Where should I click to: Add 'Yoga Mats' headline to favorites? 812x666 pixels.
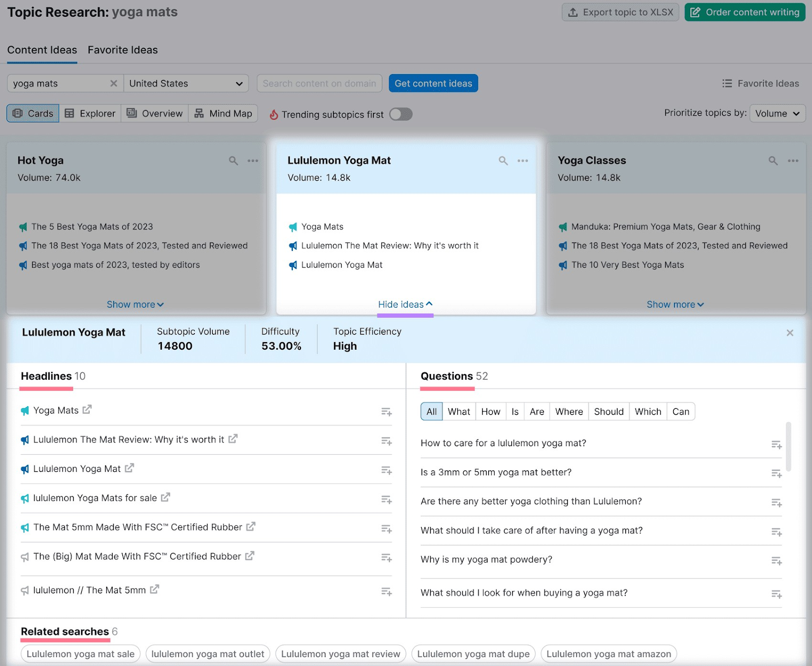click(x=386, y=412)
